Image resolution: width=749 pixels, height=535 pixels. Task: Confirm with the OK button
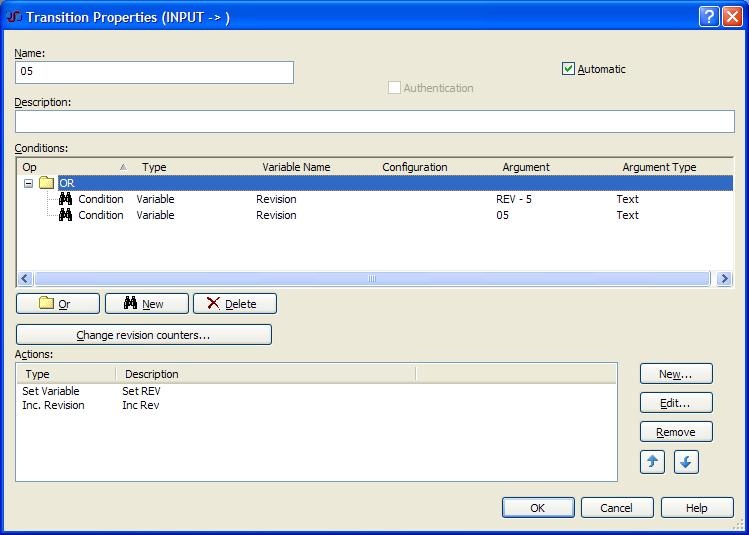click(538, 508)
